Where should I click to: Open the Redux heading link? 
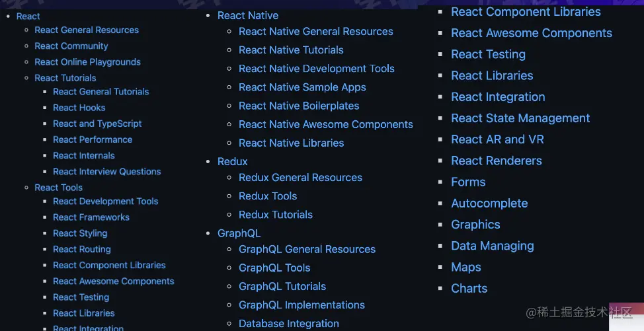[233, 162]
